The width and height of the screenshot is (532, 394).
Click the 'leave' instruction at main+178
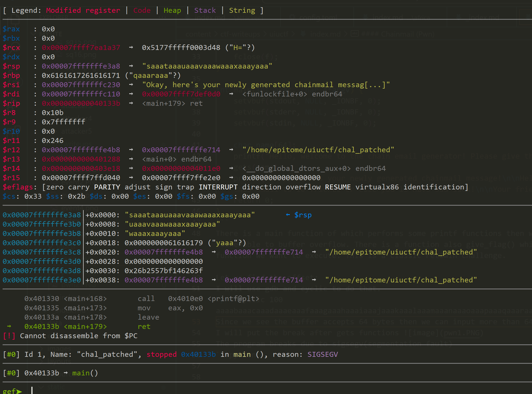[148, 317]
